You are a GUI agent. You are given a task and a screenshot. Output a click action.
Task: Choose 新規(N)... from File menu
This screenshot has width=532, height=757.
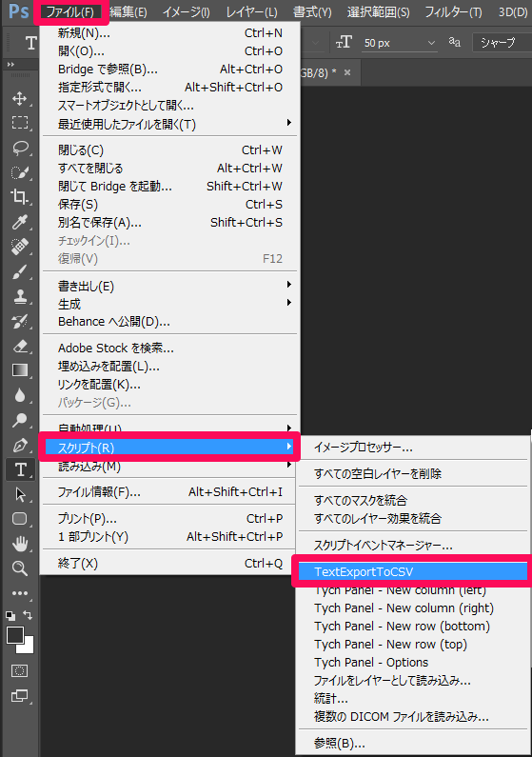pos(169,32)
